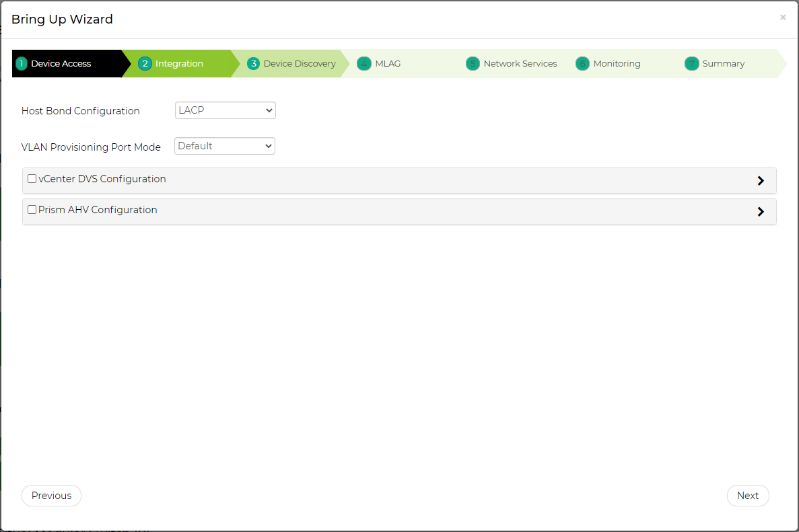Click the vCenter DVS Configuration panel title
The width and height of the screenshot is (799, 532).
(x=102, y=179)
